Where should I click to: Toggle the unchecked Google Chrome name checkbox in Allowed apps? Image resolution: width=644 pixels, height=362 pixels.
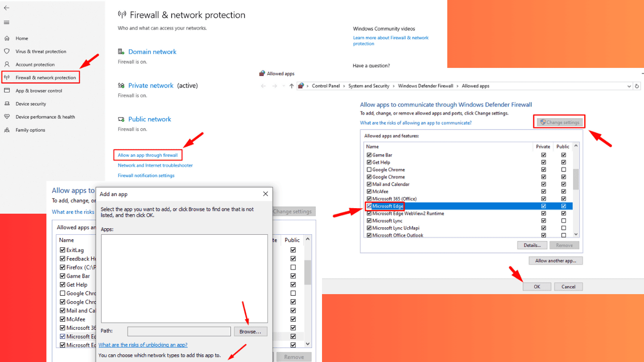[x=369, y=169]
